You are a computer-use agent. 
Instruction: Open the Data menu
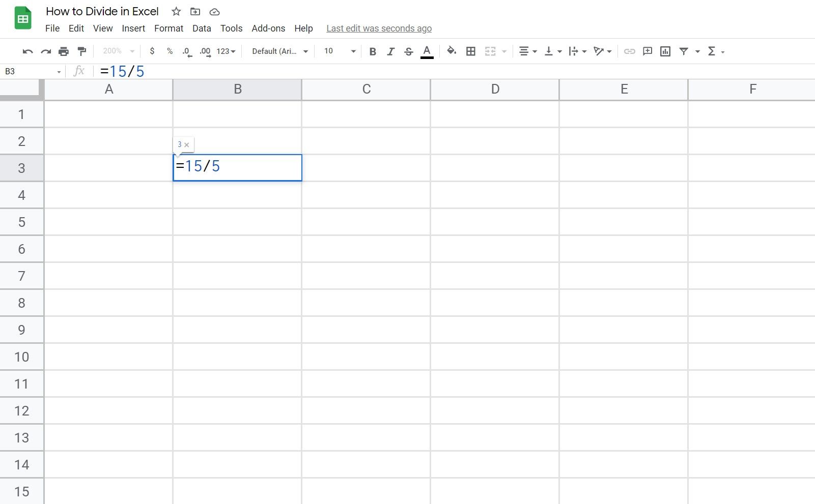202,28
